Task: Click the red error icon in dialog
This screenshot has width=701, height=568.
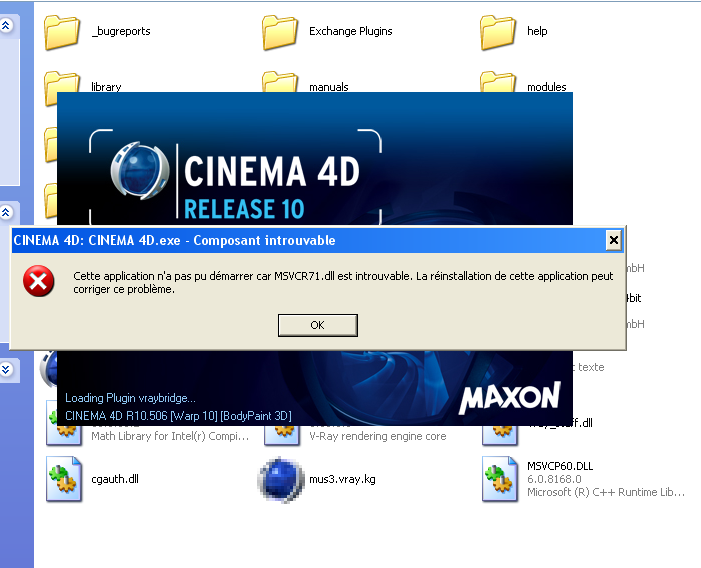Action: click(x=39, y=281)
